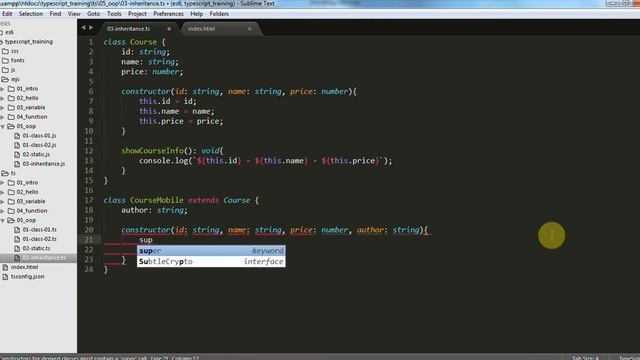This screenshot has width=640, height=360.
Task: Open the Find menu
Action: click(x=55, y=14)
